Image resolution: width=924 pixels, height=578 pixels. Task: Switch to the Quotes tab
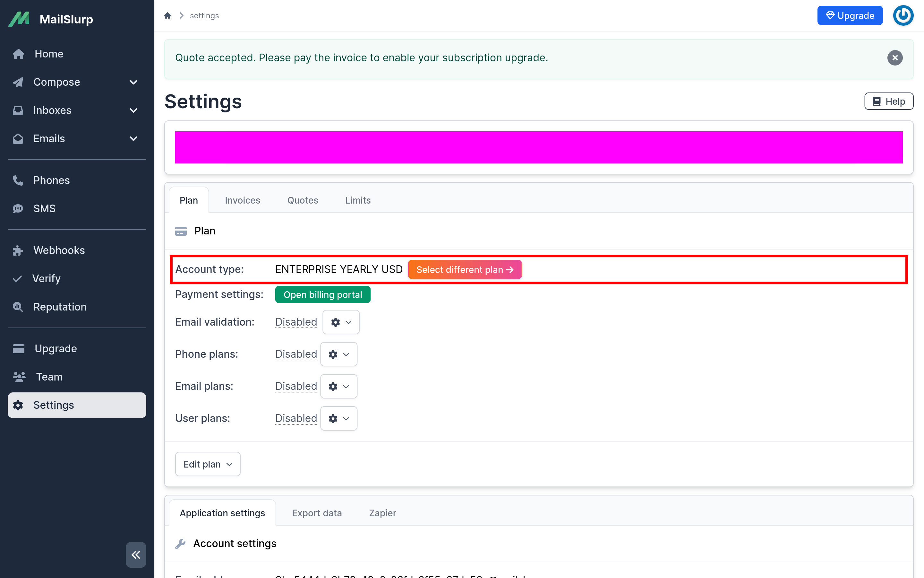point(303,200)
